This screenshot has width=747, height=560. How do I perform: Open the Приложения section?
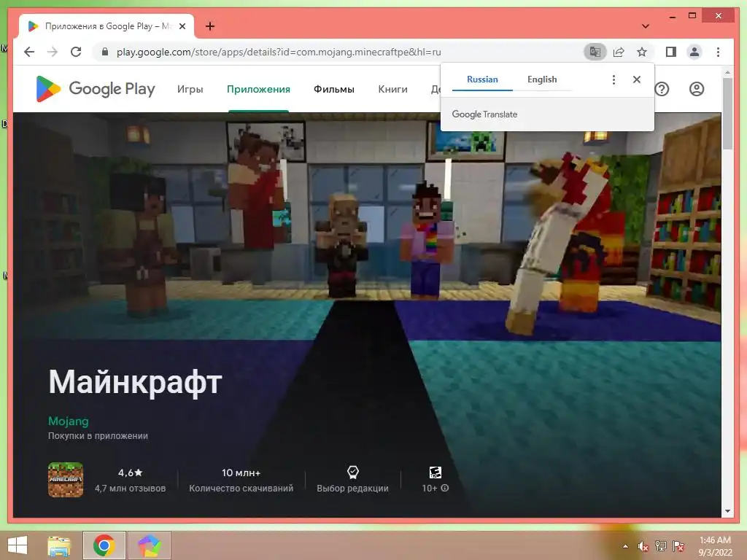click(258, 89)
